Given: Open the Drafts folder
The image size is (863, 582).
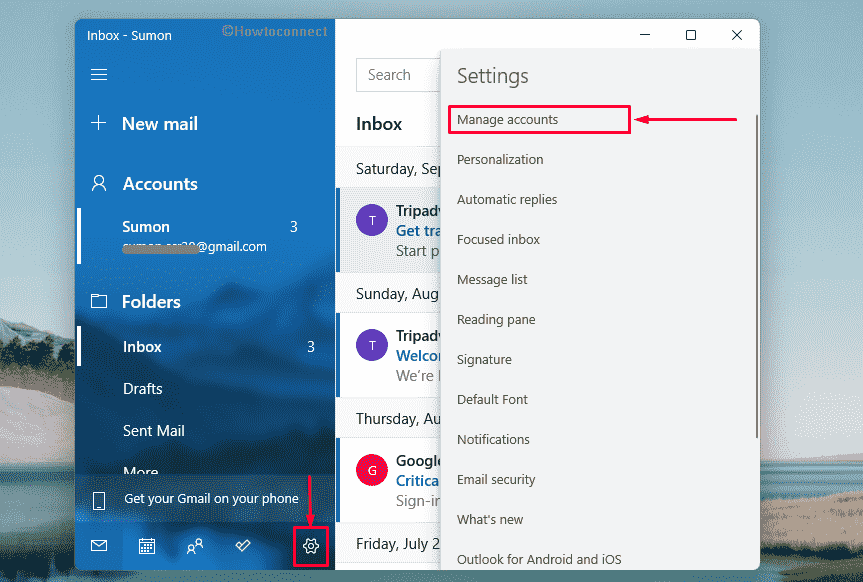Looking at the screenshot, I should 145,389.
